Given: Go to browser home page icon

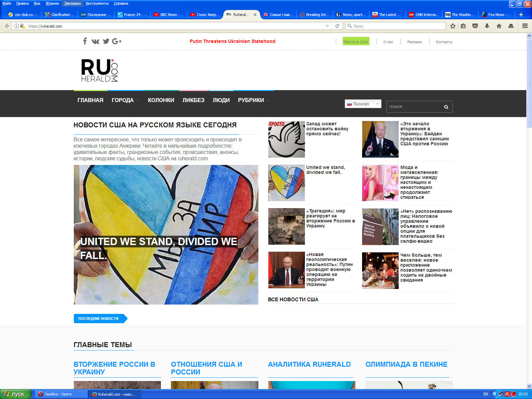Looking at the screenshot, I should [x=499, y=26].
